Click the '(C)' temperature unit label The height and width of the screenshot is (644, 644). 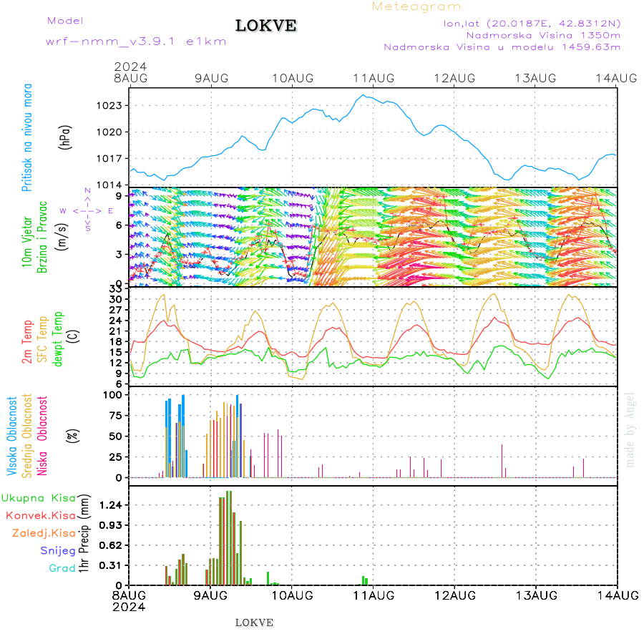[x=73, y=336]
